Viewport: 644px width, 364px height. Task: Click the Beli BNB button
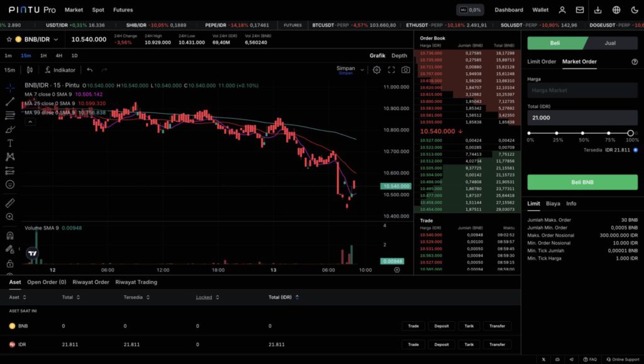tap(582, 182)
